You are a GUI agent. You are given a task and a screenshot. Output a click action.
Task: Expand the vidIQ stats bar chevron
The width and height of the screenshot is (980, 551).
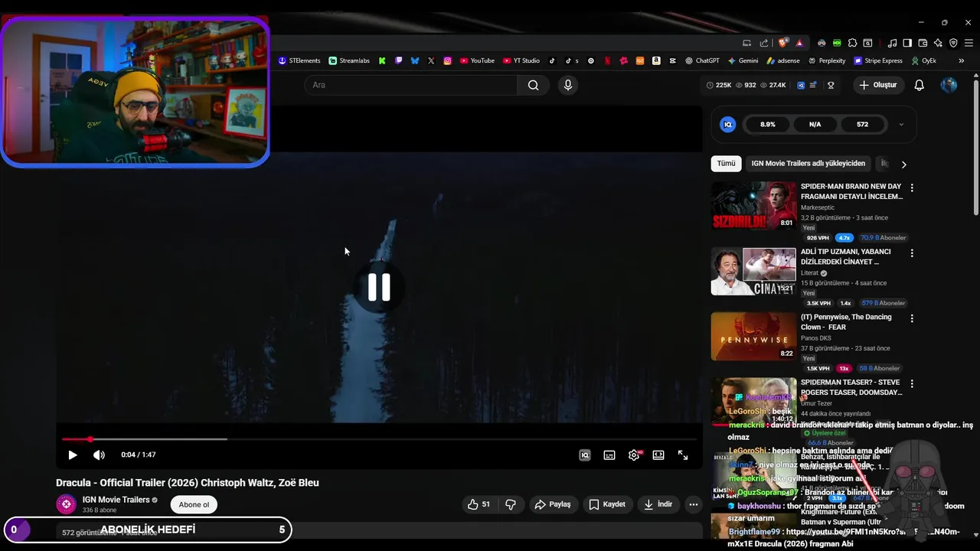(x=901, y=124)
